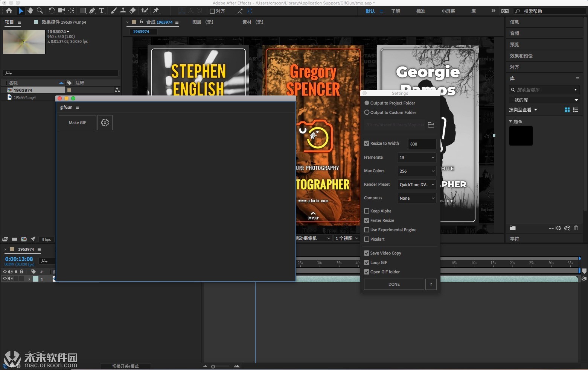Open the 效果和预设 panel

[521, 56]
